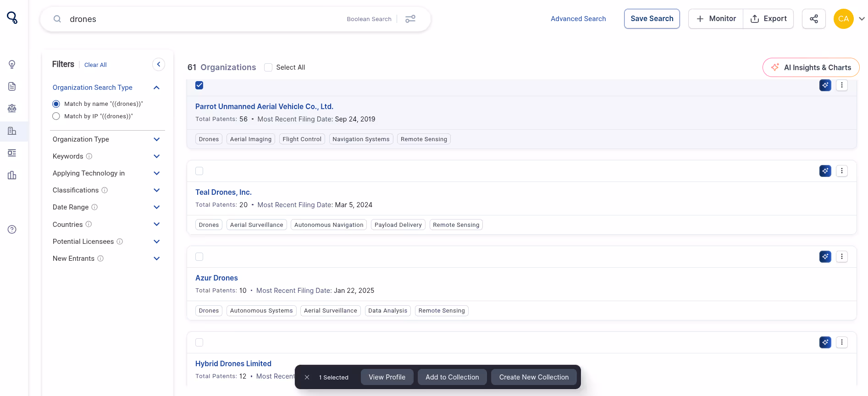The image size is (868, 396).
Task: Open AI insights for Hybrid Drones Limited
Action: [x=825, y=342]
